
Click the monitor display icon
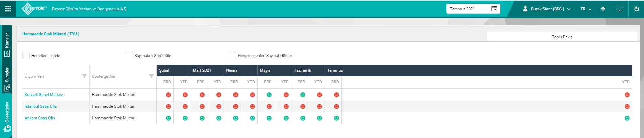(x=619, y=9)
